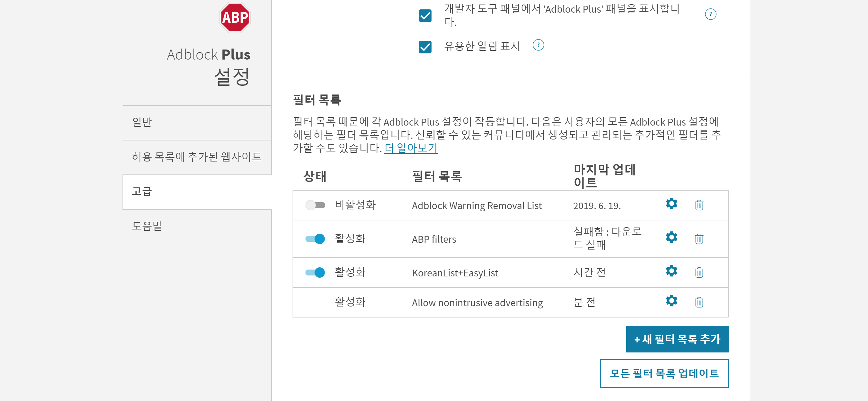Viewport: 868px width, 401px height.
Task: Delete KoreanList+EasyList with trash icon
Action: 699,272
